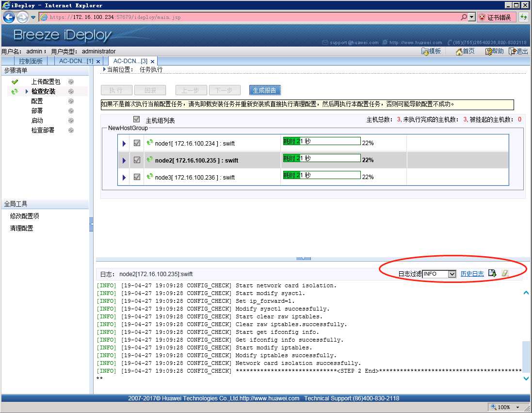
Task: Click the gear icon next to 检查安装
Action: (x=71, y=91)
